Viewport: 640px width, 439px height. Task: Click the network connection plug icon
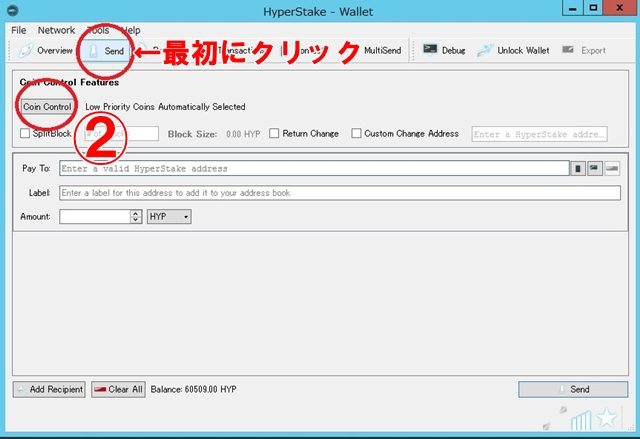[555, 417]
